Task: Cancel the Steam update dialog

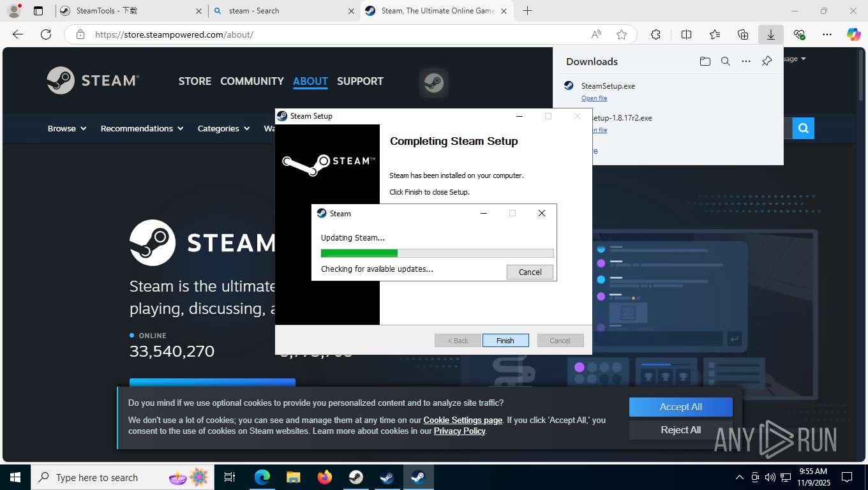Action: 530,272
